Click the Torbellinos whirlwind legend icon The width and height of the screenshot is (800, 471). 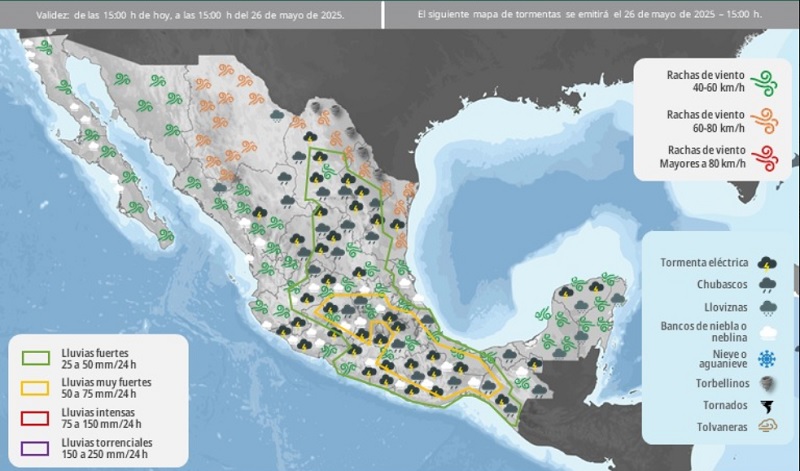[x=767, y=383]
